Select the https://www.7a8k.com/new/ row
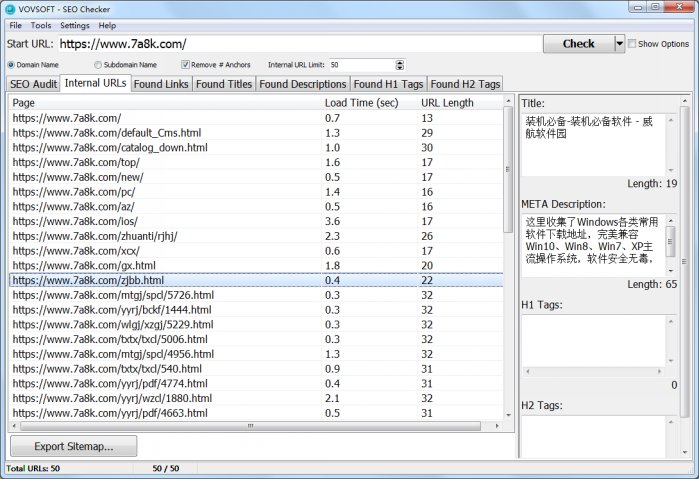This screenshot has width=699, height=479. 256,177
